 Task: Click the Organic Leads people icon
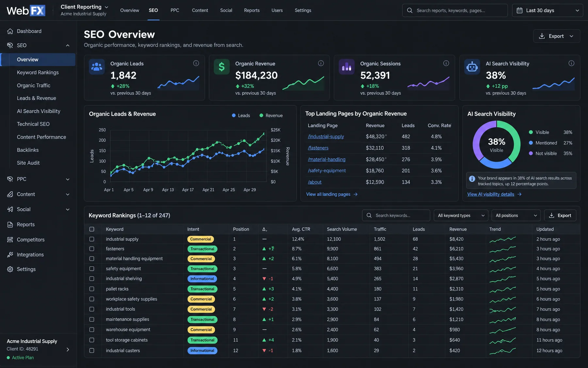[x=97, y=67]
